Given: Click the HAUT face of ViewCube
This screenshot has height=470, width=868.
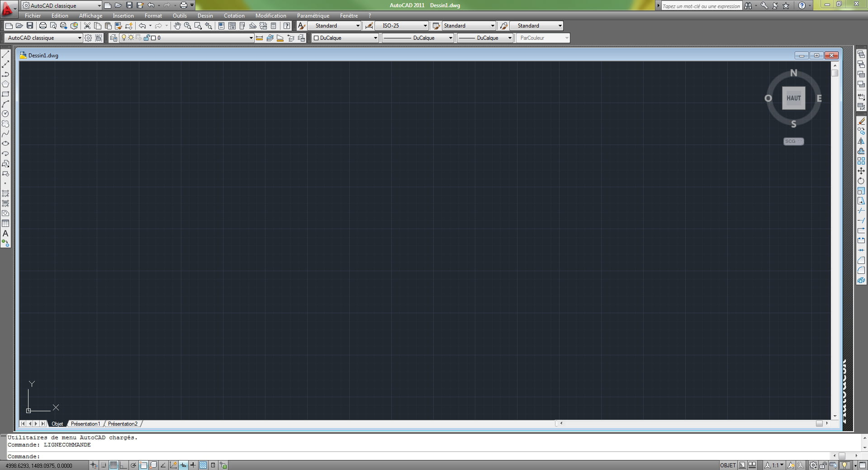Looking at the screenshot, I should point(793,98).
